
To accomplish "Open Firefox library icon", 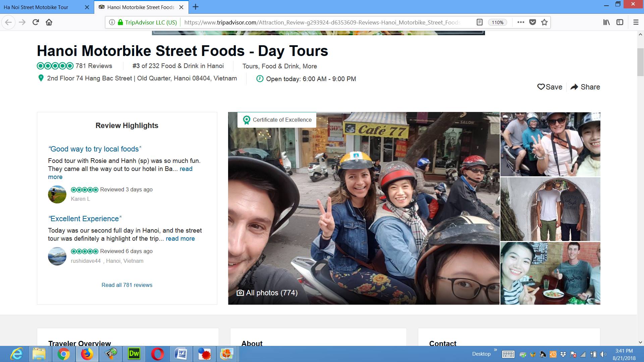I will point(606,22).
